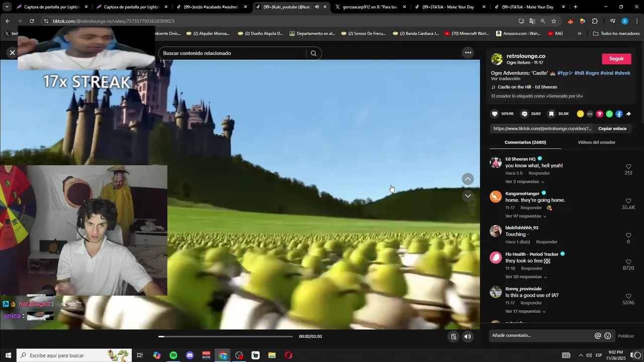Click the Seguir follow button
This screenshot has width=644, height=362.
[x=616, y=59]
